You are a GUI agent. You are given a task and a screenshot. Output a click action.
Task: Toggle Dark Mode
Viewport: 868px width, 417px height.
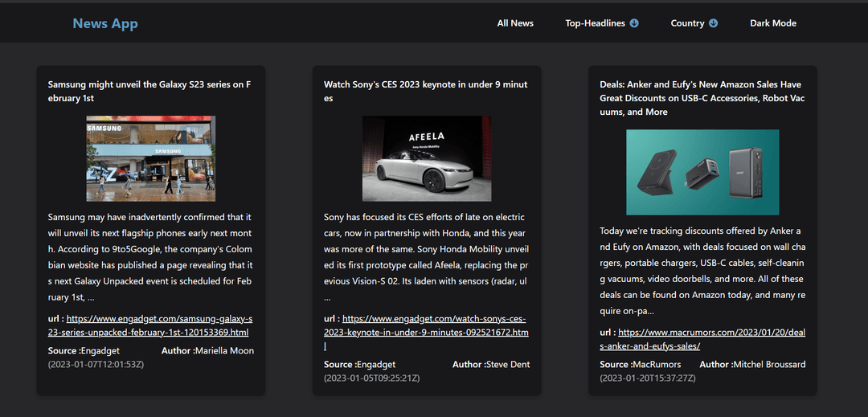[x=773, y=23]
